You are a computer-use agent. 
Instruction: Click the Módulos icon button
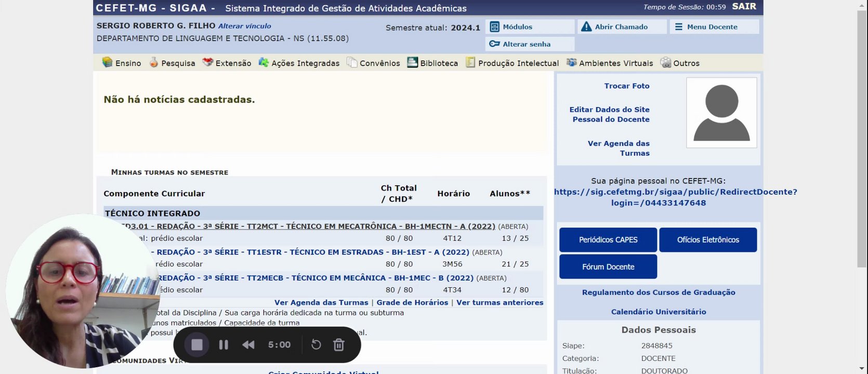[x=494, y=27]
